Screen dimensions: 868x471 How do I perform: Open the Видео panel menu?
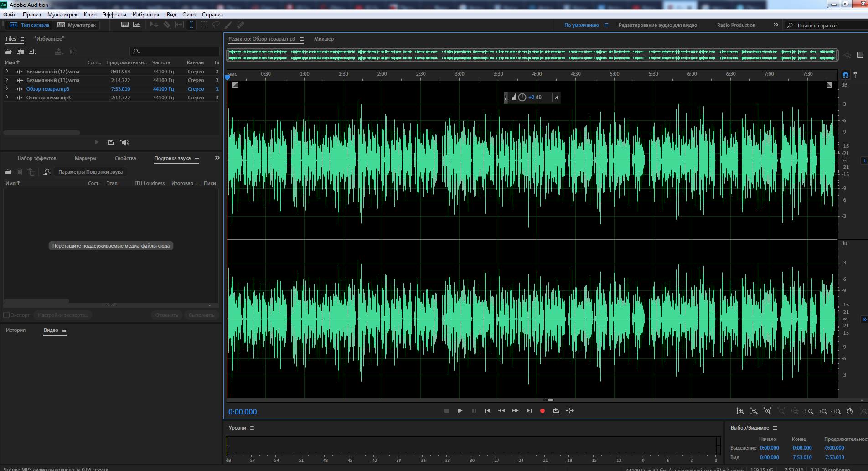point(64,330)
